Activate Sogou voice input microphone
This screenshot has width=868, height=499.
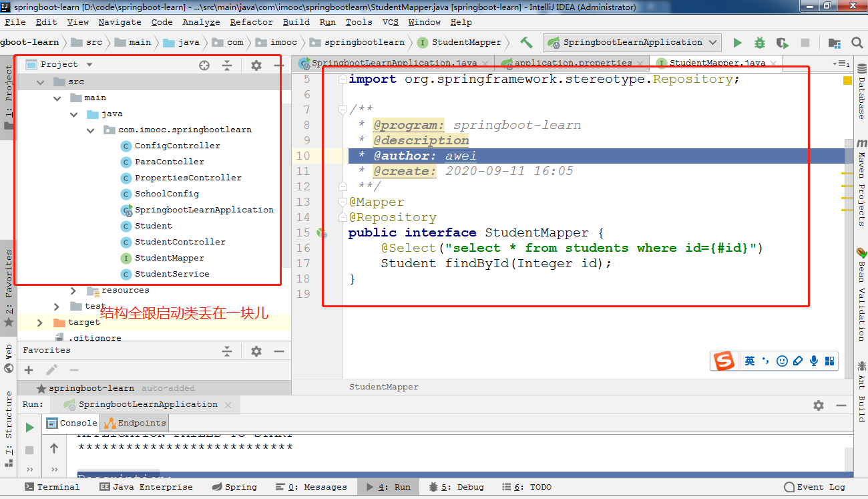click(x=814, y=361)
